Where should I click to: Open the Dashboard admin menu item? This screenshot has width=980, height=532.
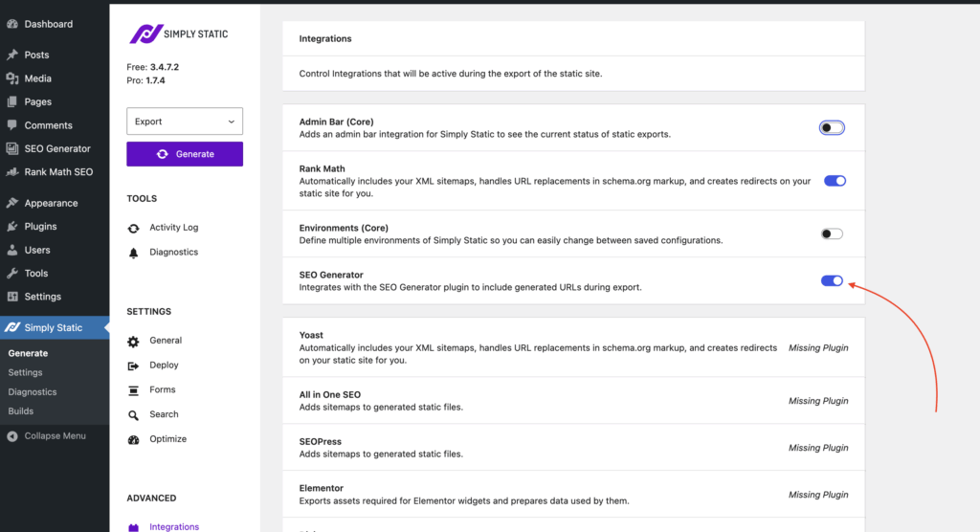point(48,24)
